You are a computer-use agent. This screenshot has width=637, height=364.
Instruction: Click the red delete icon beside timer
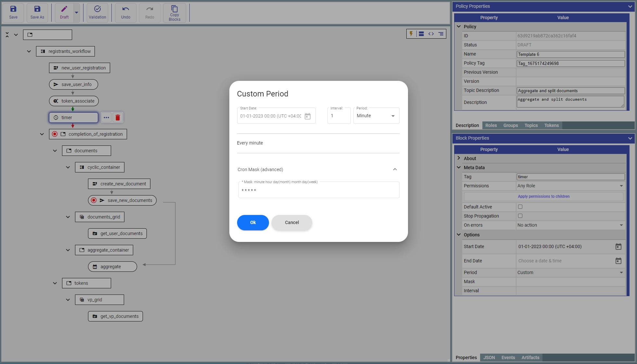coord(118,118)
